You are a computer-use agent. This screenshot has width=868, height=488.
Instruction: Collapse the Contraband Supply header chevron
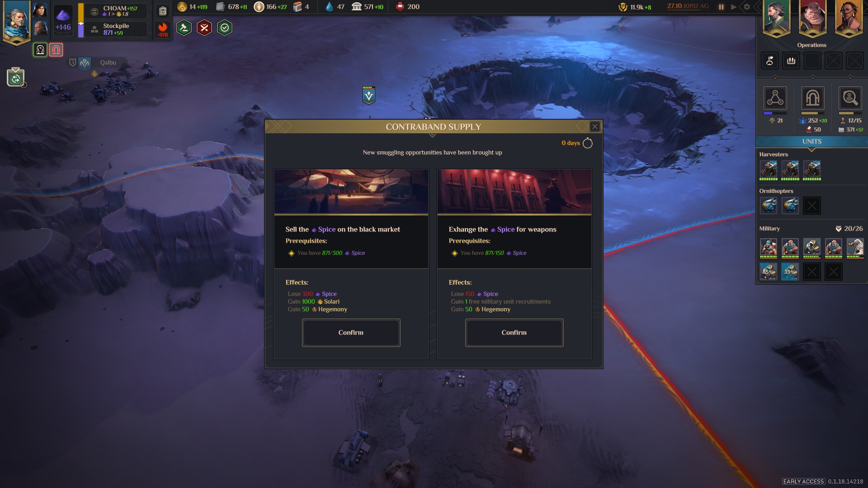[433, 136]
